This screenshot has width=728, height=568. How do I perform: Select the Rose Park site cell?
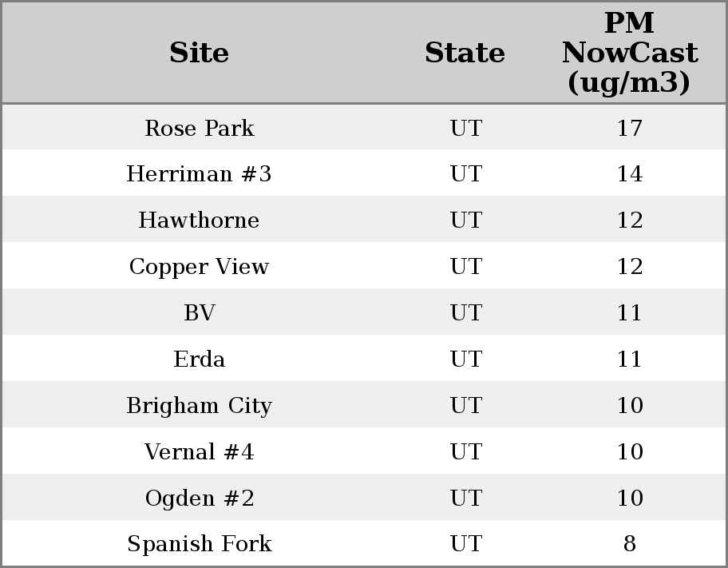[x=199, y=128]
